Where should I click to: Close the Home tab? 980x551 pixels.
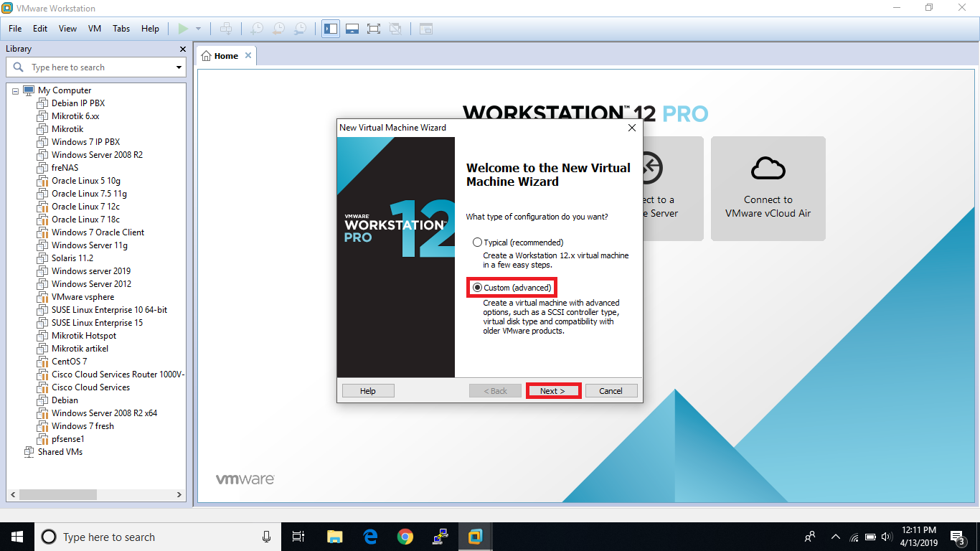click(248, 55)
